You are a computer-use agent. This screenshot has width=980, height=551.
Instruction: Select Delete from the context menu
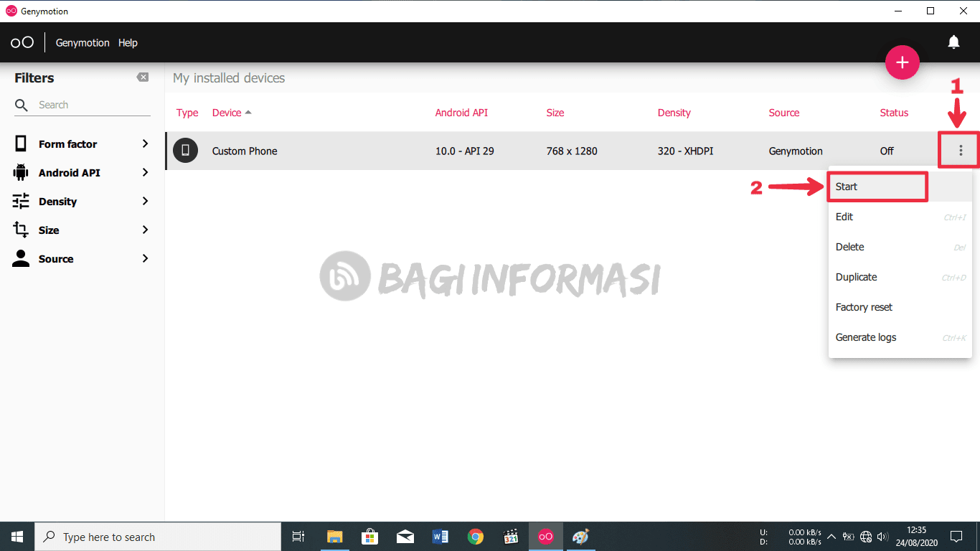click(900, 247)
